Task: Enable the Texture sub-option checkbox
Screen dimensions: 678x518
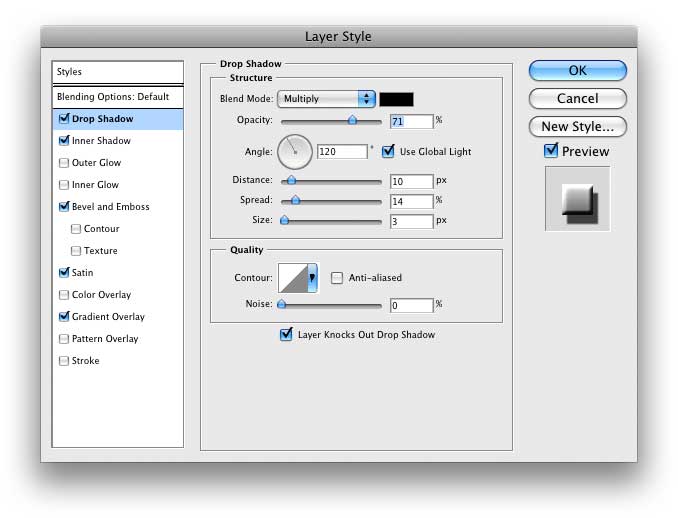Action: click(76, 251)
